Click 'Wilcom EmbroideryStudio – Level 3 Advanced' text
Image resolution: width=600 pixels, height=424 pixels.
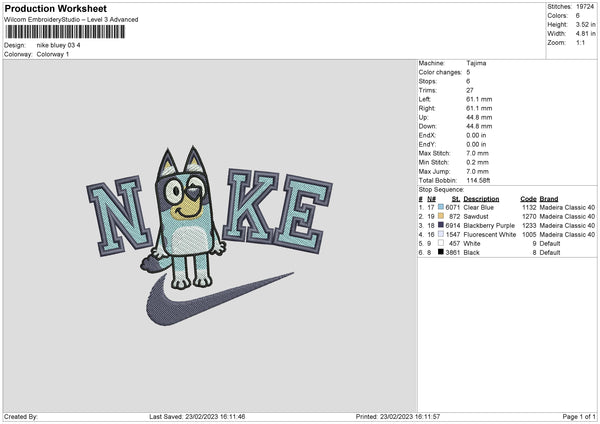(x=71, y=20)
